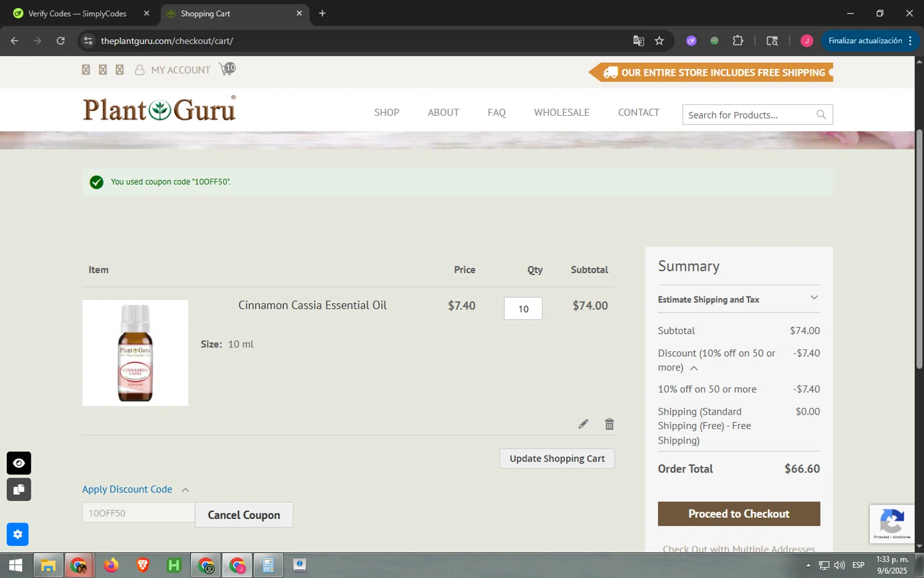Open the SHOP menu
Image resolution: width=924 pixels, height=578 pixels.
387,112
